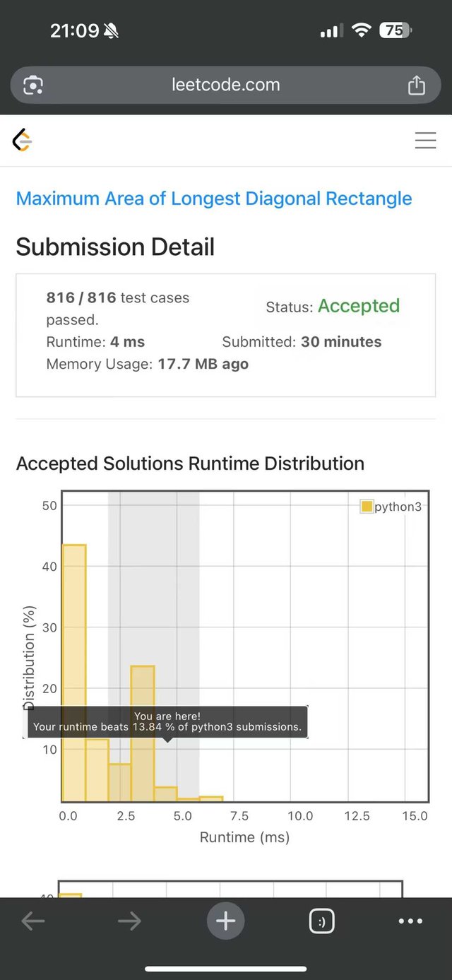Go forward with the browser forward arrow
The height and width of the screenshot is (980, 452).
pyautogui.click(x=129, y=921)
